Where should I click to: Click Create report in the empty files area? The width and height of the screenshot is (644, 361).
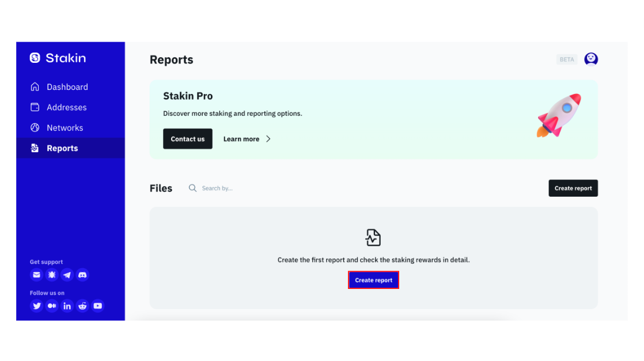click(x=373, y=280)
